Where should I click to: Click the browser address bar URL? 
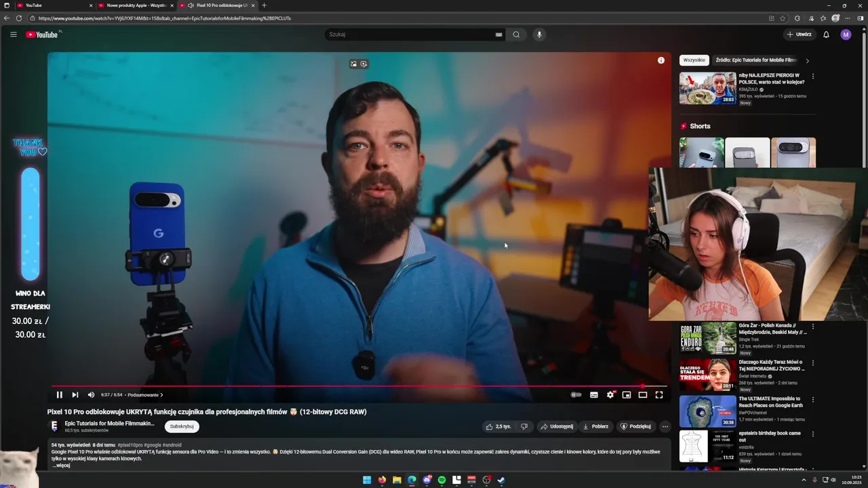coord(165,18)
